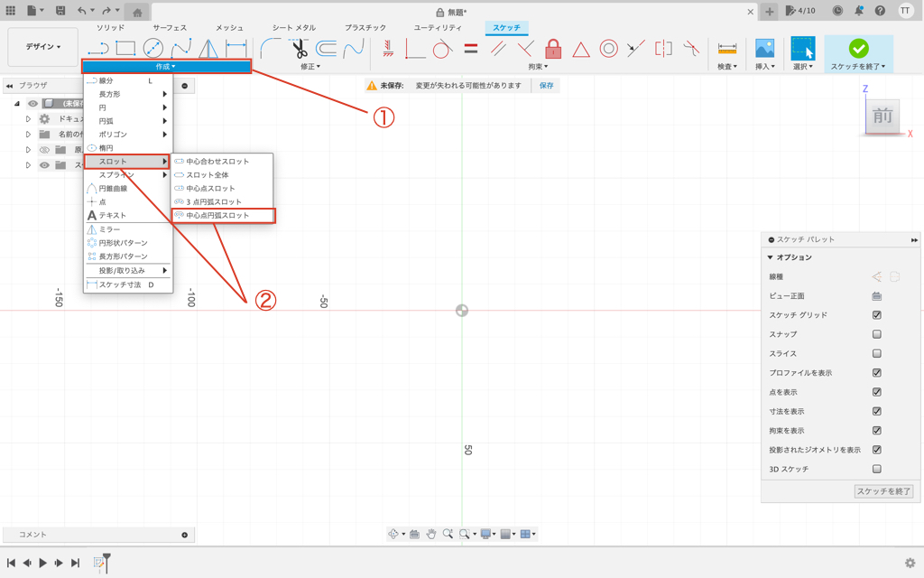Activate the Select tool icon
Image resolution: width=924 pixels, height=578 pixels.
pos(802,49)
